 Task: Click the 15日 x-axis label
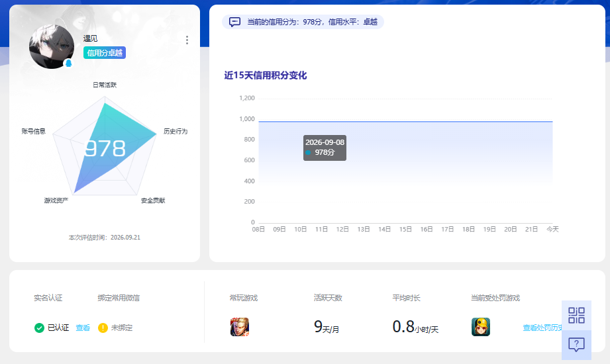[405, 230]
